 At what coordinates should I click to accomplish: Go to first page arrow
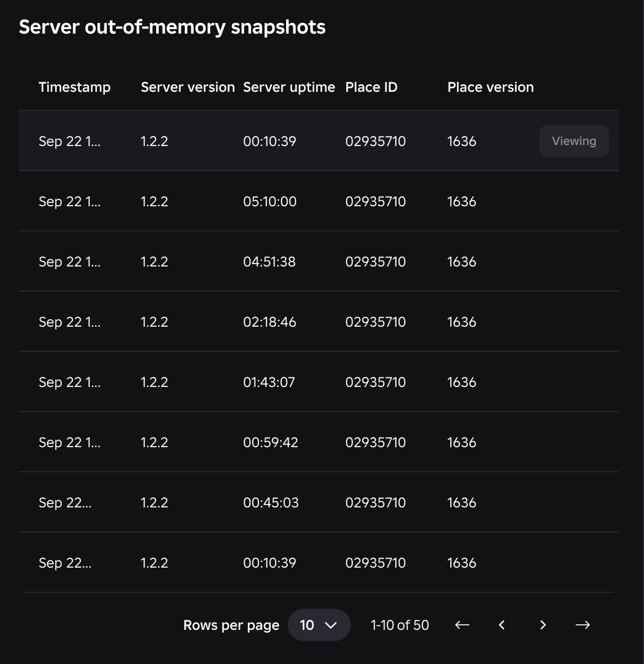click(x=462, y=625)
